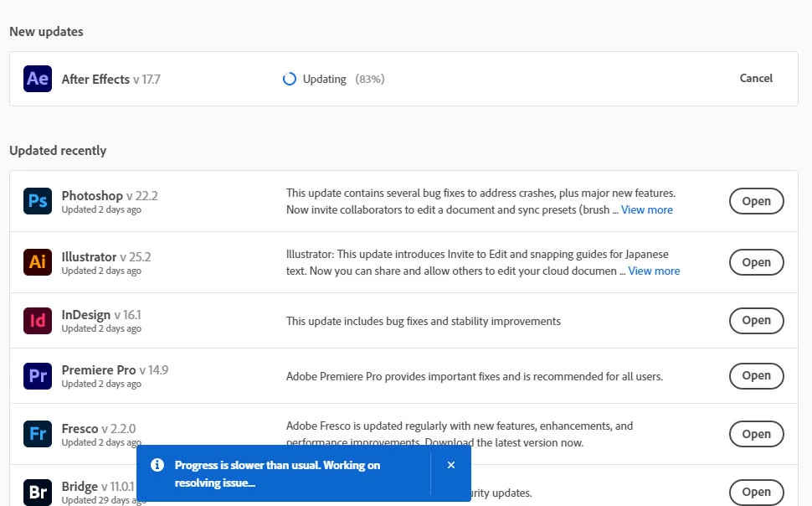Viewport: 812px width, 506px height.
Task: Dismiss the slow progress notification
Action: click(x=451, y=465)
